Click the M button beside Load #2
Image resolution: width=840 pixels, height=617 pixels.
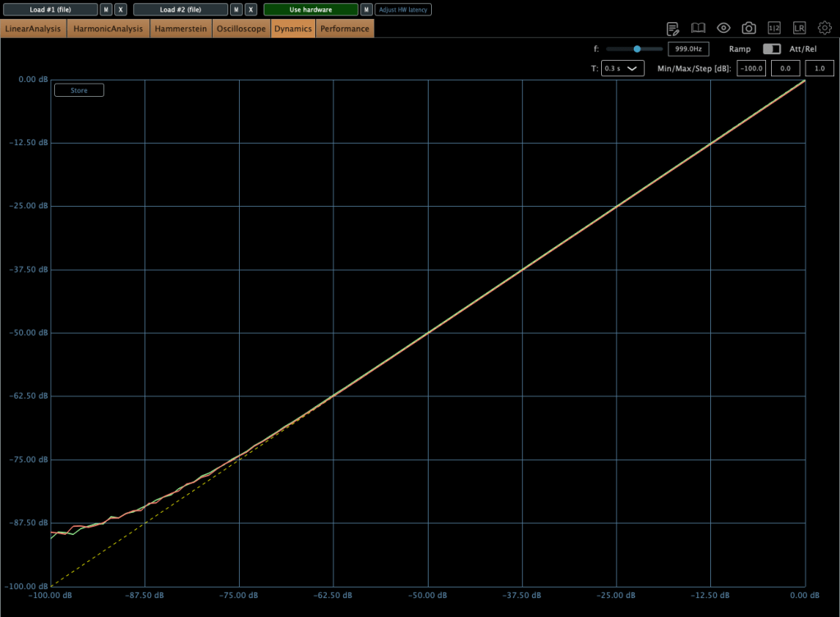[236, 10]
